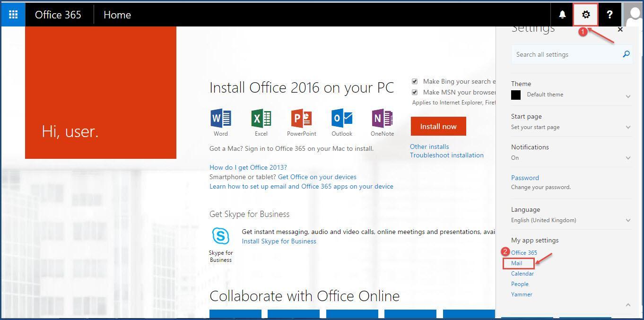This screenshot has height=320, width=644.
Task: Click the Set your start page text
Action: 535,127
